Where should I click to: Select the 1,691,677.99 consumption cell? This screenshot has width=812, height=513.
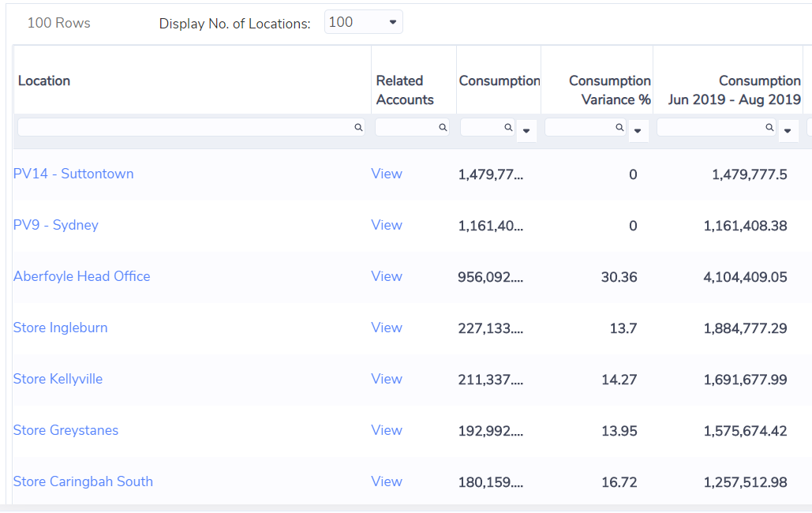click(x=745, y=380)
